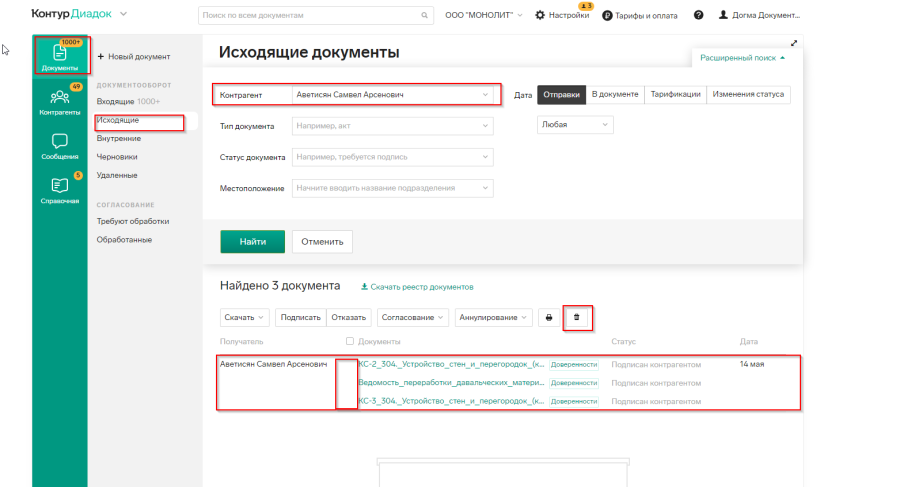Focus the search all documents field
This screenshot has width=900, height=487.
315,16
